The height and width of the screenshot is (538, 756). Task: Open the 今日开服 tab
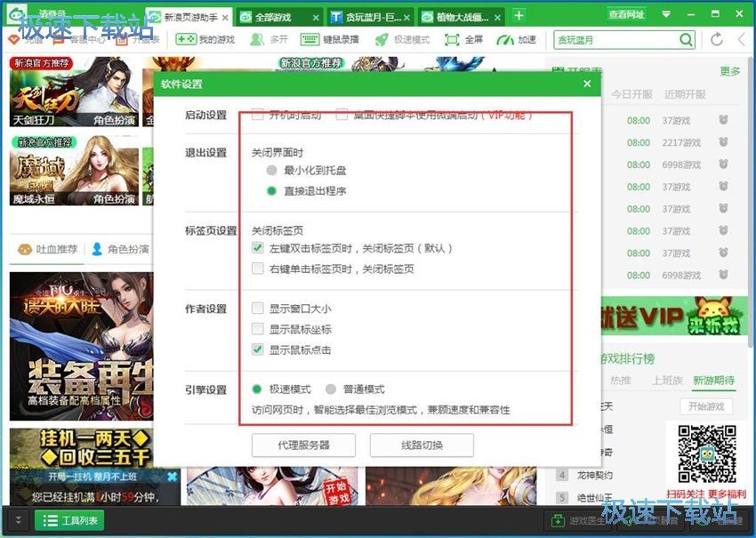tap(631, 94)
